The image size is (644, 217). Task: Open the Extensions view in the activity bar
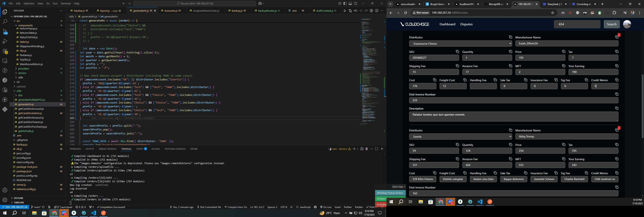pyautogui.click(x=5, y=51)
